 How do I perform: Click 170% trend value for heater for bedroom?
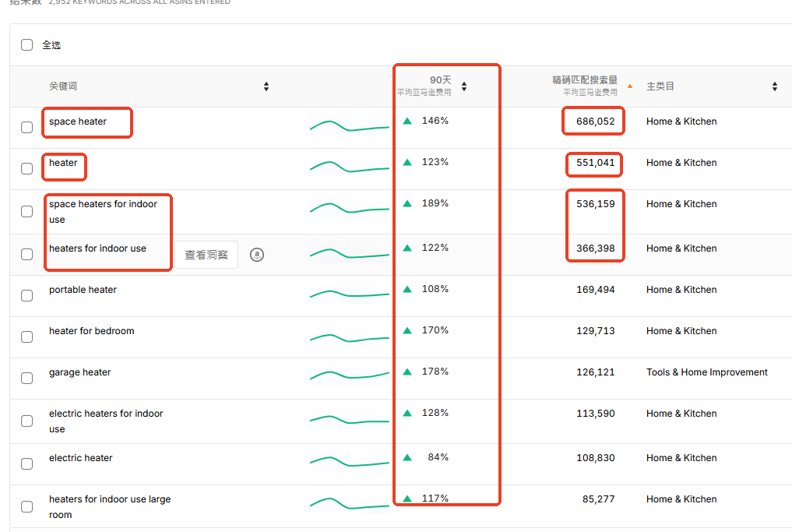click(435, 330)
